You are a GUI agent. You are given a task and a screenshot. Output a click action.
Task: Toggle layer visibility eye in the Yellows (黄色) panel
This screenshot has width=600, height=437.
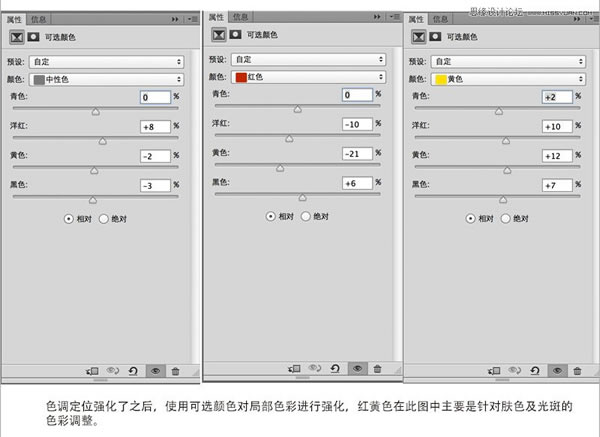pyautogui.click(x=557, y=370)
